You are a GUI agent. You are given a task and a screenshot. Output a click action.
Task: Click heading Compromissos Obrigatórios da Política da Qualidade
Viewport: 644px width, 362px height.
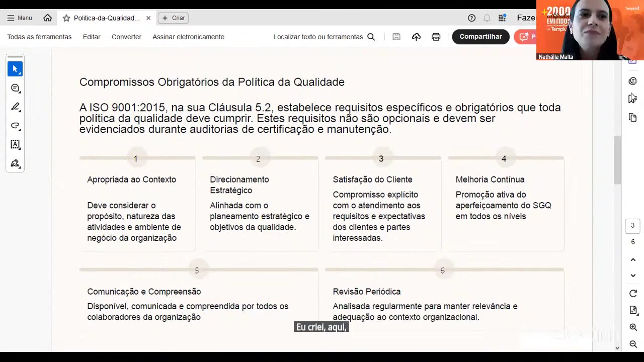point(212,82)
